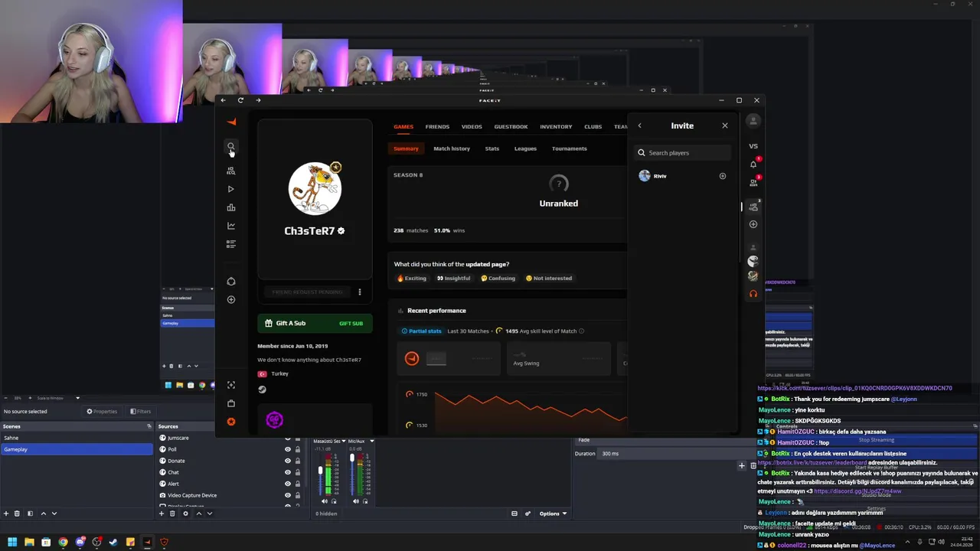Open the CLUBS tab
The width and height of the screenshot is (980, 551).
593,126
